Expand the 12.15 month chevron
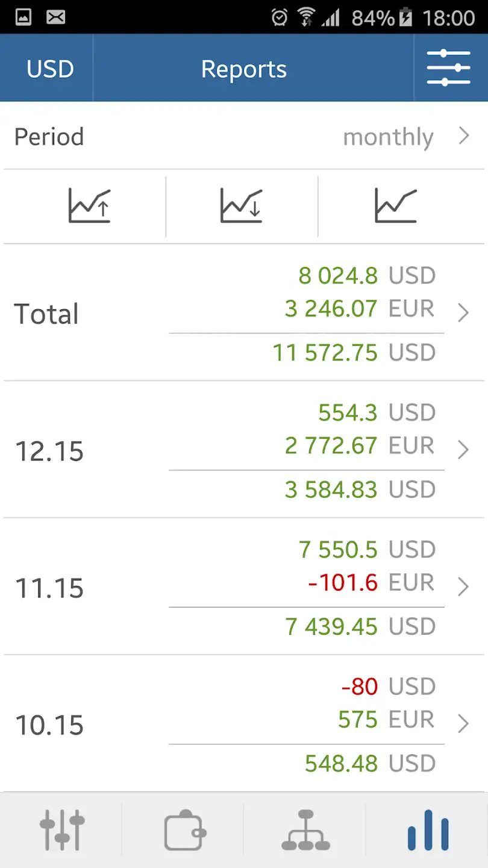488x868 pixels. click(463, 450)
